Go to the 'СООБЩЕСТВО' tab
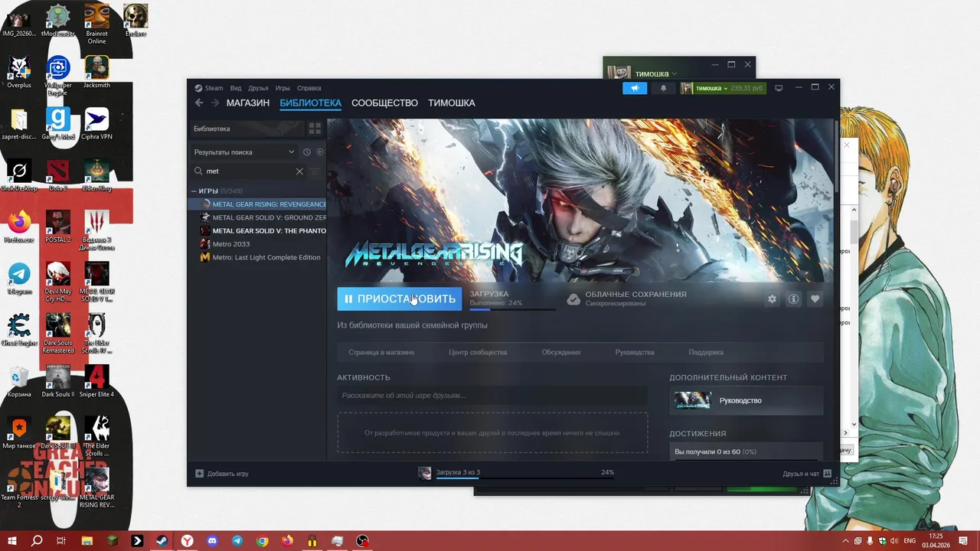 tap(384, 103)
